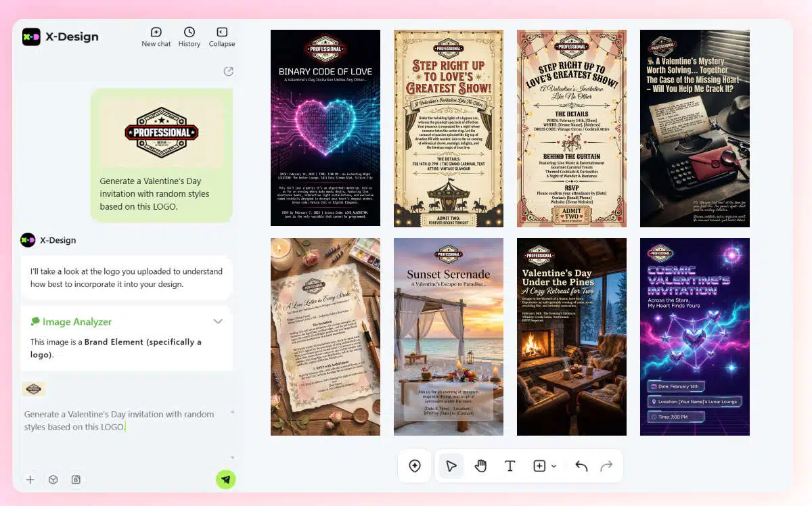Click the share arrow icon above the logo message
The width and height of the screenshot is (812, 506).
point(229,70)
